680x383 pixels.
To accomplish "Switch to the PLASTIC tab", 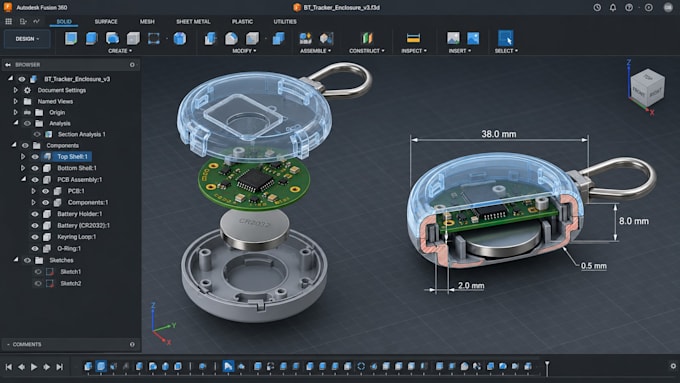I will coord(242,21).
